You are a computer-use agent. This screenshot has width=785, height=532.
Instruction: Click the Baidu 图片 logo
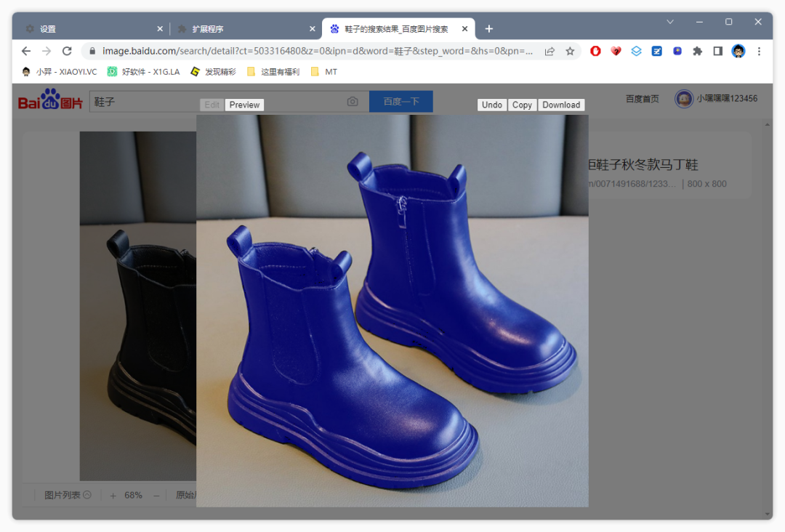pyautogui.click(x=50, y=101)
